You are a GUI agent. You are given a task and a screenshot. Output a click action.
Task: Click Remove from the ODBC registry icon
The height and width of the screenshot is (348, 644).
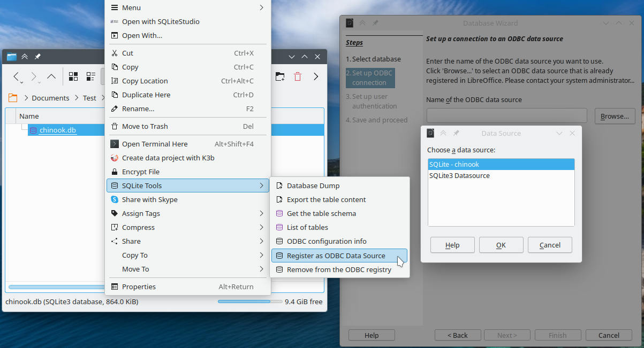(279, 269)
